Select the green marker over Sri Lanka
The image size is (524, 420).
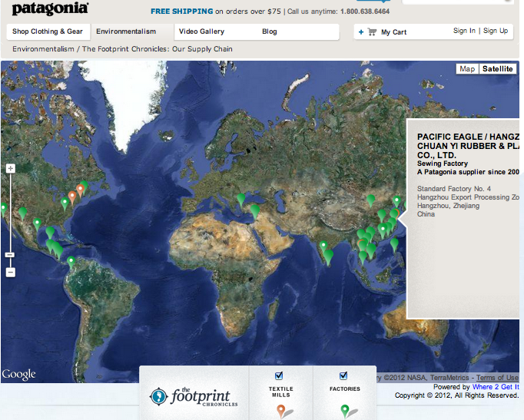pos(329,257)
